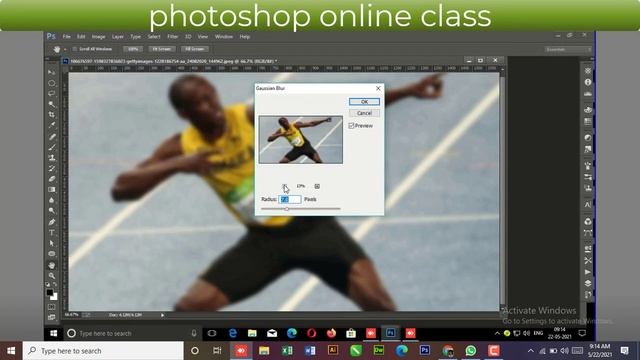This screenshot has height=360, width=640.
Task: Select the Hand tool in toolbox
Action: pos(51,266)
